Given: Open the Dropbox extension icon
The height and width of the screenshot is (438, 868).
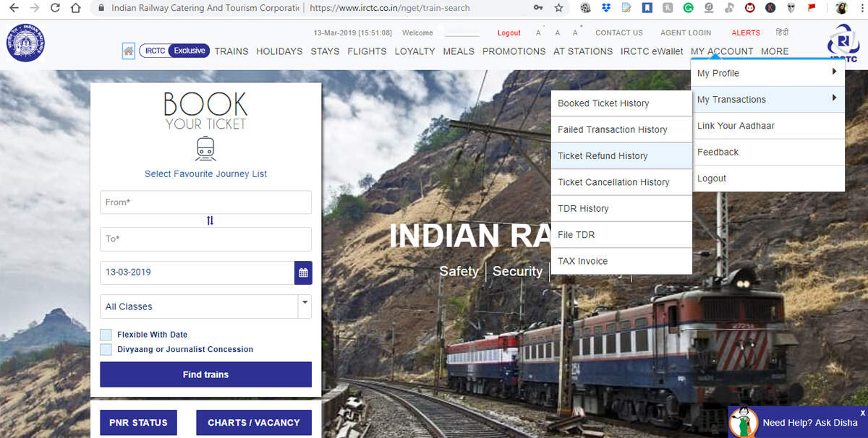Looking at the screenshot, I should point(605,8).
